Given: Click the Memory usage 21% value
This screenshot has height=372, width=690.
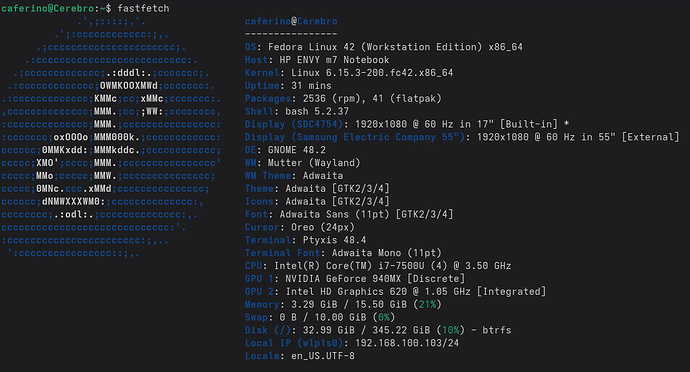Looking at the screenshot, I should pos(427,305).
